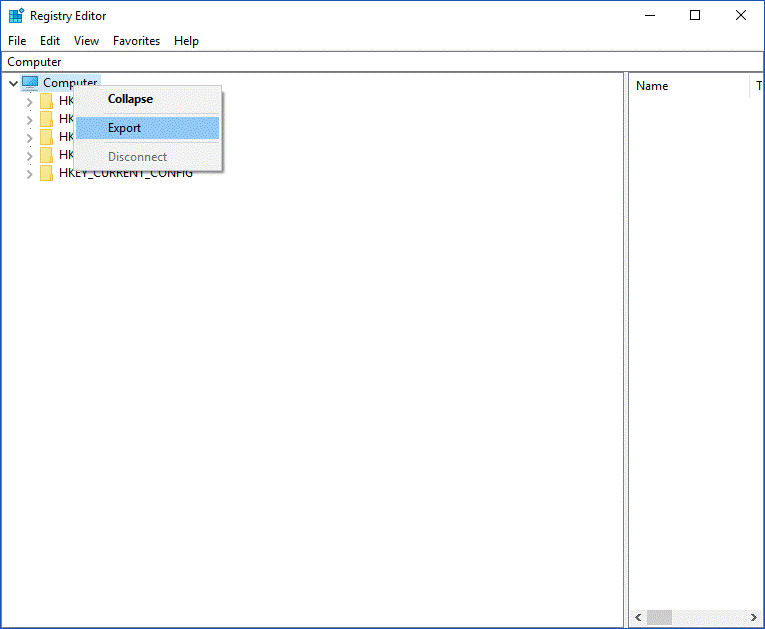Image resolution: width=765 pixels, height=629 pixels.
Task: Close the Registry Editor window
Action: 741,16
